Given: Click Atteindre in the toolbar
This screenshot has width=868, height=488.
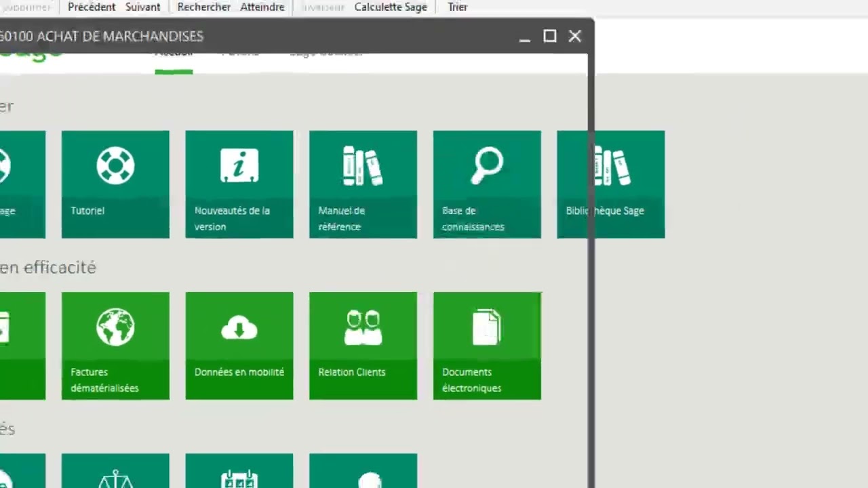Looking at the screenshot, I should click(262, 7).
